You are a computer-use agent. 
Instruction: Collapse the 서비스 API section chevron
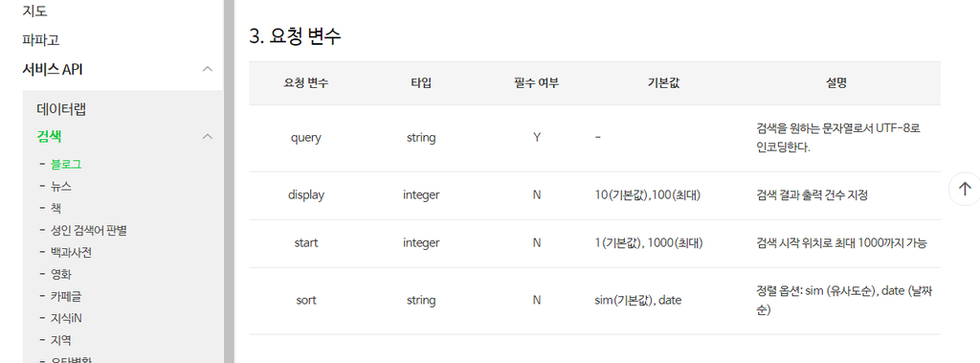click(208, 69)
